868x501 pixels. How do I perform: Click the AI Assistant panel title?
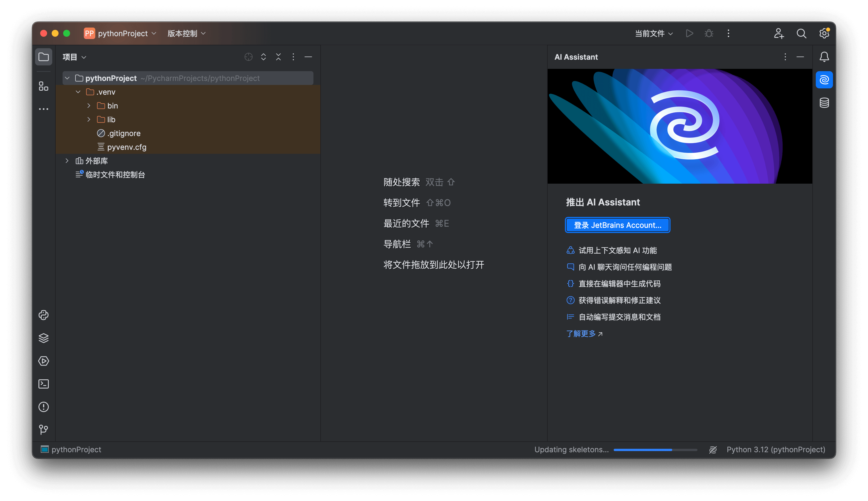point(576,57)
